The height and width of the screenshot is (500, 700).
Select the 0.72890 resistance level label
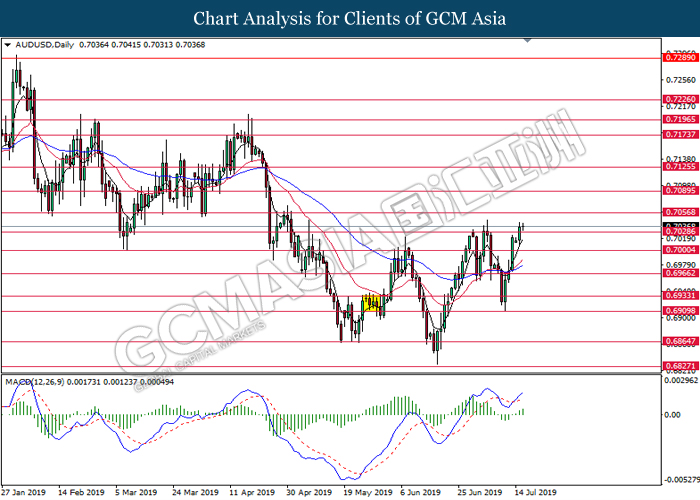[x=679, y=59]
